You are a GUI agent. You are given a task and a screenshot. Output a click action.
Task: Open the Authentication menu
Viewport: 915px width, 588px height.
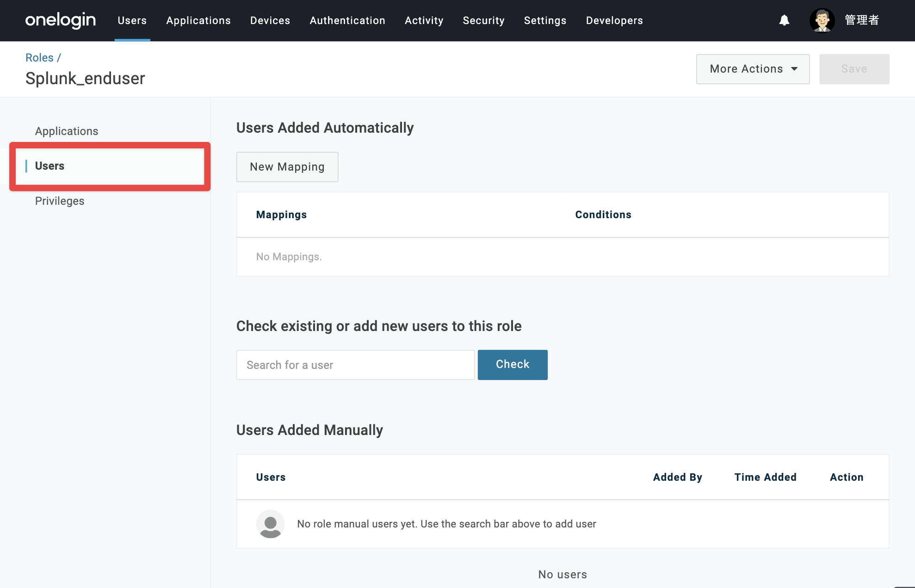point(347,20)
